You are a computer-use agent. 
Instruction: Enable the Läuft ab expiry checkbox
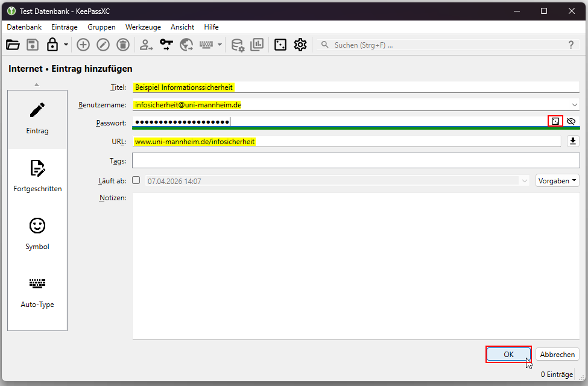coord(136,180)
